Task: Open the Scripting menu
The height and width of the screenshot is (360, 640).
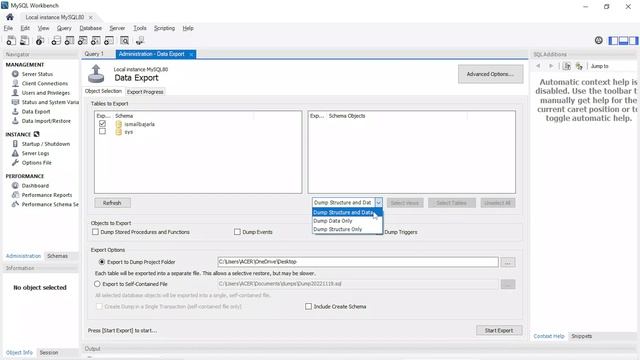Action: pos(164,28)
